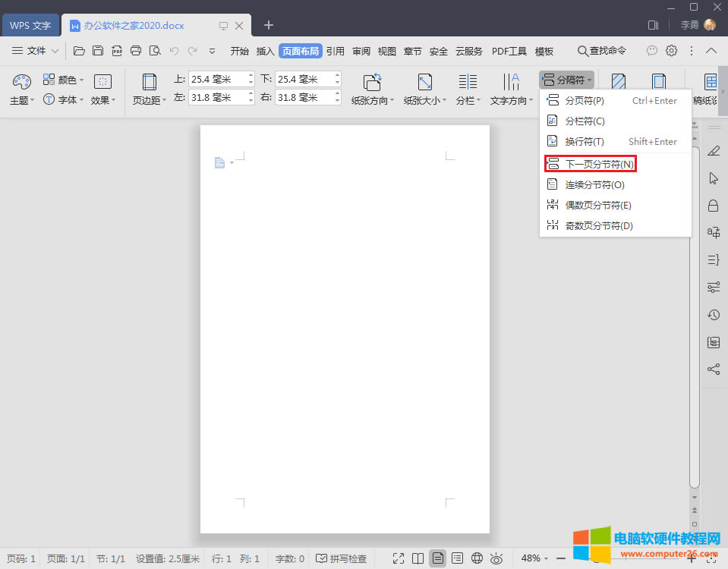The width and height of the screenshot is (728, 569).
Task: Open the theme colors (颜色) palette
Action: click(x=64, y=80)
